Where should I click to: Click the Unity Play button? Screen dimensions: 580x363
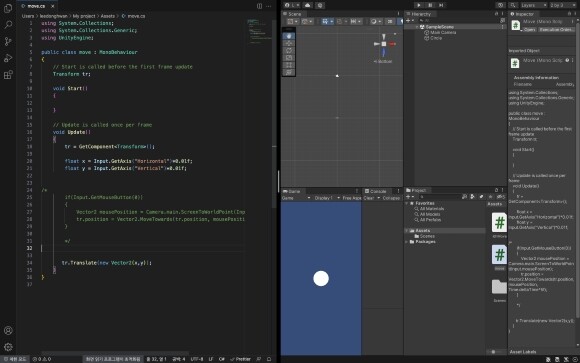[x=419, y=5]
